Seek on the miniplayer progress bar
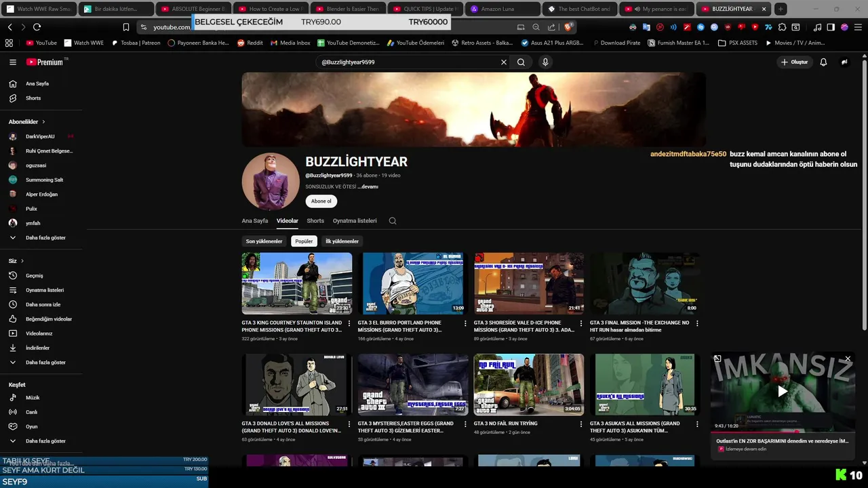Screen dimensions: 868x488 pos(783,431)
